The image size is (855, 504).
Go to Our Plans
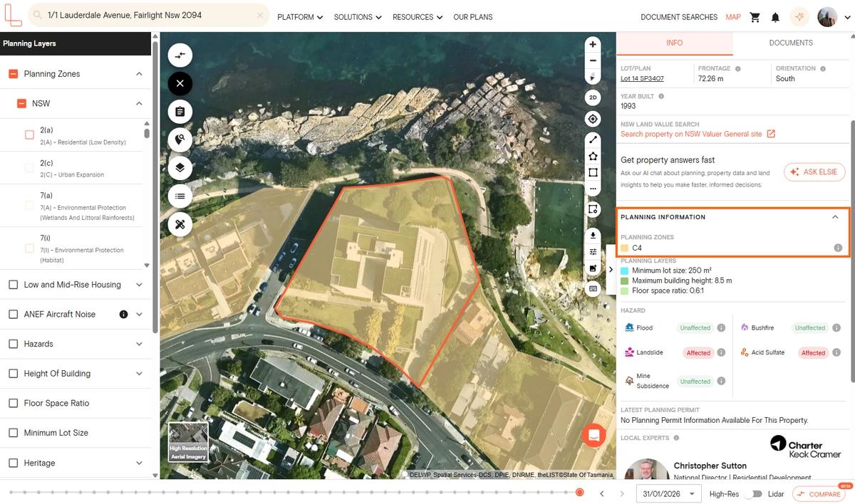(473, 17)
